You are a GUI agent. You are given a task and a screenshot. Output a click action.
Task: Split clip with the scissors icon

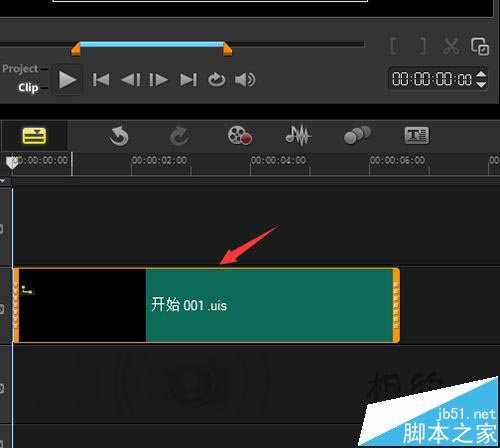[x=451, y=46]
